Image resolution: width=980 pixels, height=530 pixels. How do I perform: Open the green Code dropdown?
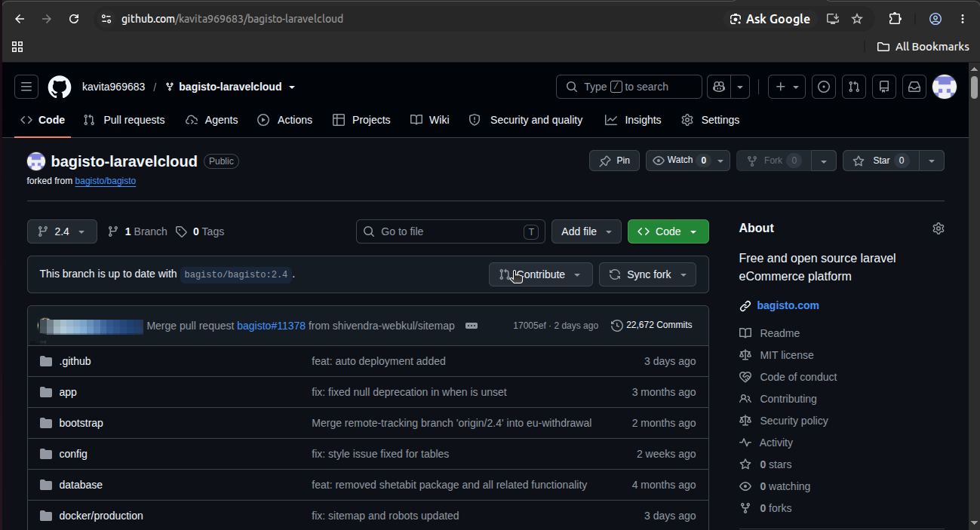(668, 231)
